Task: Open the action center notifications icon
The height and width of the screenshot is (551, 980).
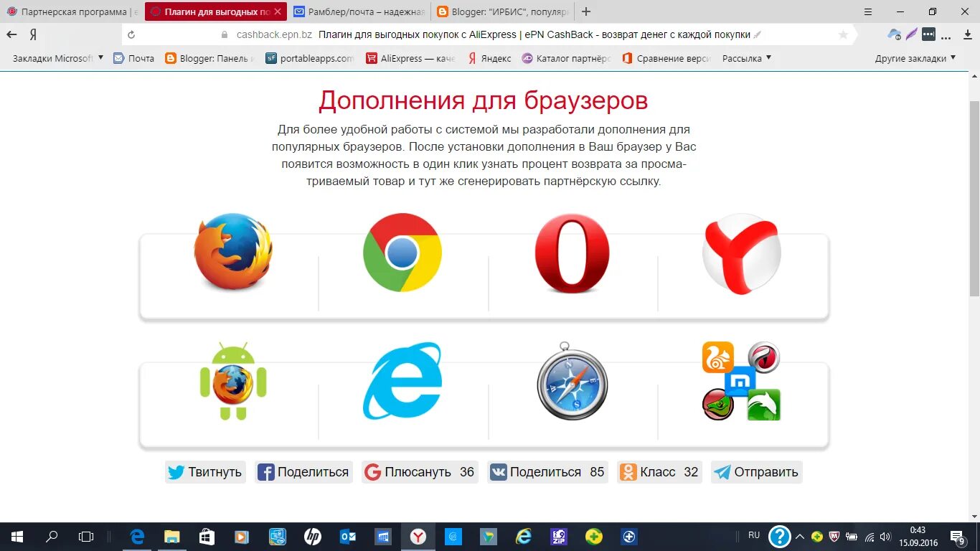Action: [x=957, y=536]
